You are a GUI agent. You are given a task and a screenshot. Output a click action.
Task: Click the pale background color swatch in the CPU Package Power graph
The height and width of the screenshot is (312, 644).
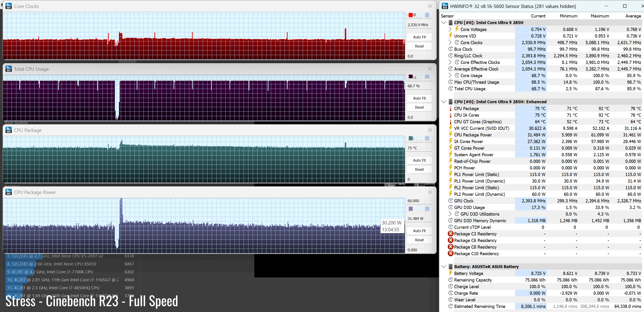pyautogui.click(x=419, y=209)
